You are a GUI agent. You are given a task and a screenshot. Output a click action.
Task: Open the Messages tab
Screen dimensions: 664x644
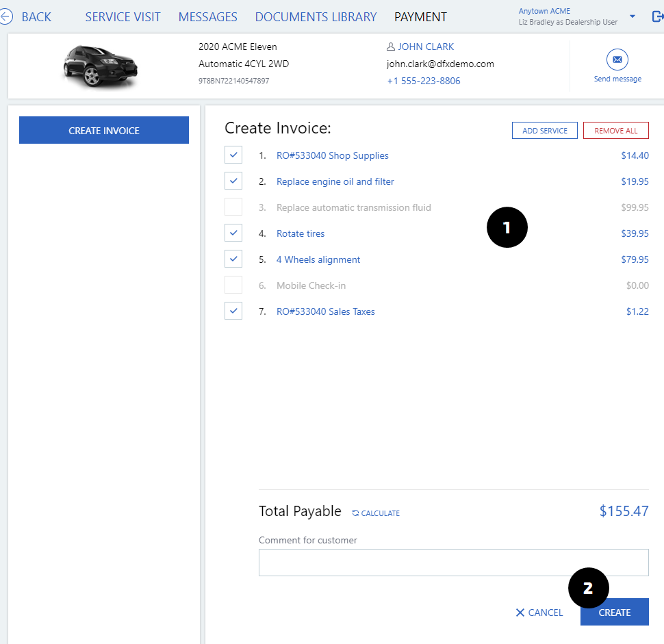207,17
